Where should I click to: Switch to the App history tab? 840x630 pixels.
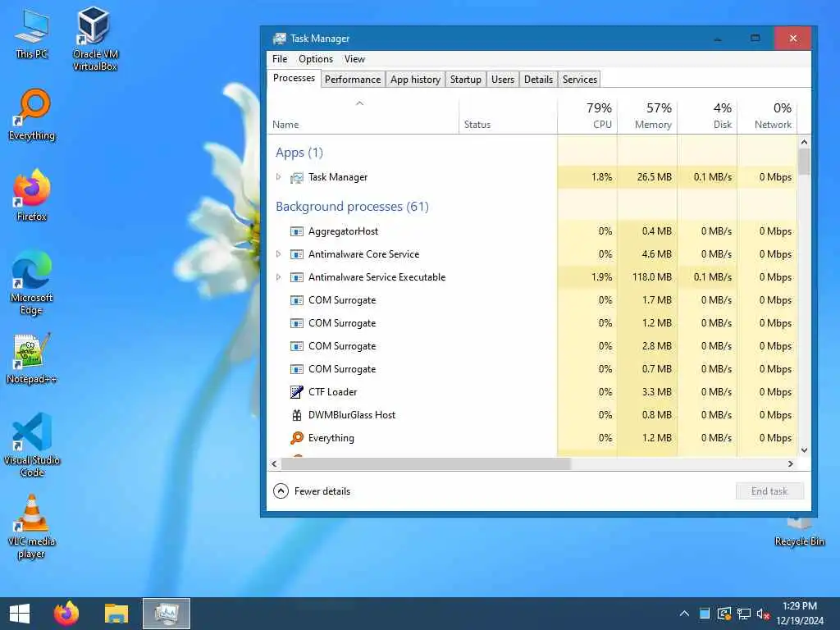coord(415,80)
